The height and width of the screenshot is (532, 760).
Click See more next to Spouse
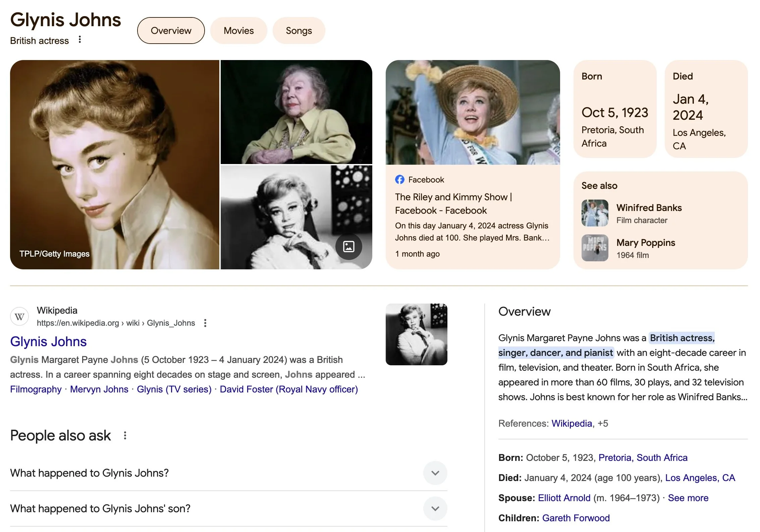pyautogui.click(x=688, y=498)
